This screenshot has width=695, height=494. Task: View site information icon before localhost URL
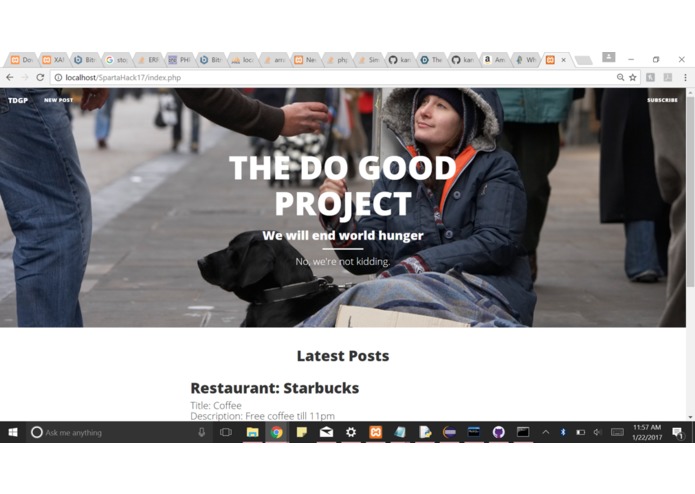58,78
